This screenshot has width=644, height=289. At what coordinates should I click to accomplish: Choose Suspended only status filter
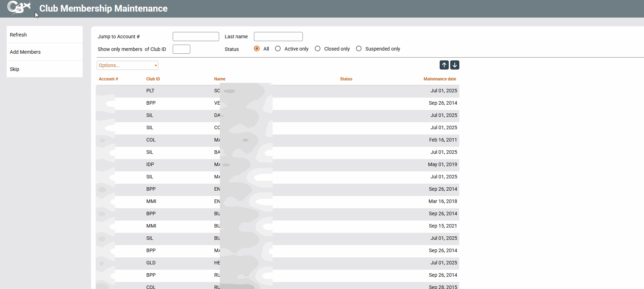359,49
